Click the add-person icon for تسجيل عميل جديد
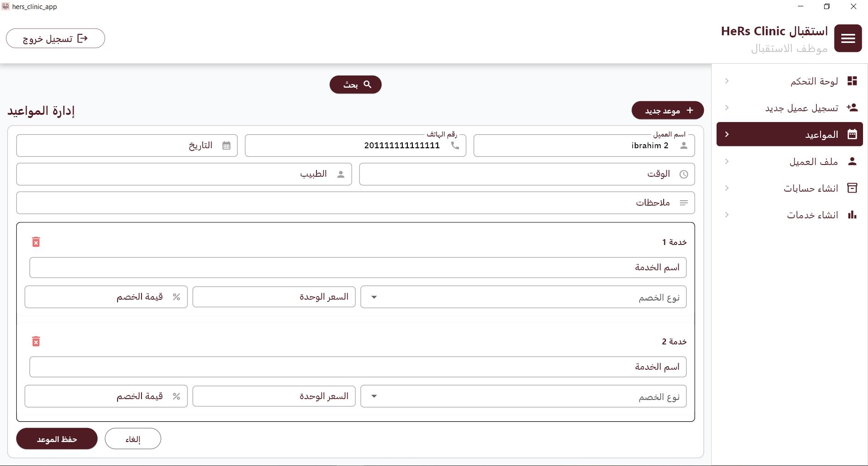This screenshot has height=466, width=868. 852,108
